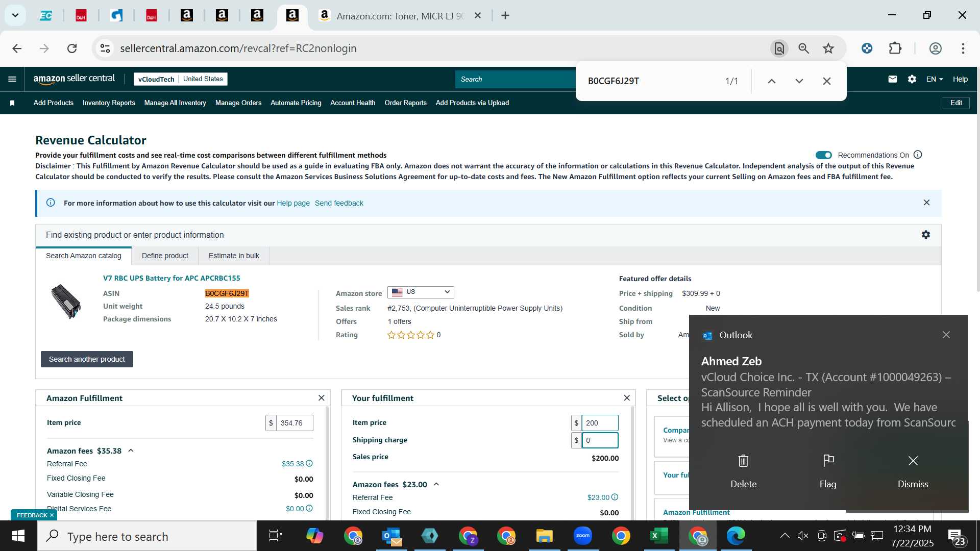Open Microsoft Edge from the taskbar

click(x=736, y=536)
